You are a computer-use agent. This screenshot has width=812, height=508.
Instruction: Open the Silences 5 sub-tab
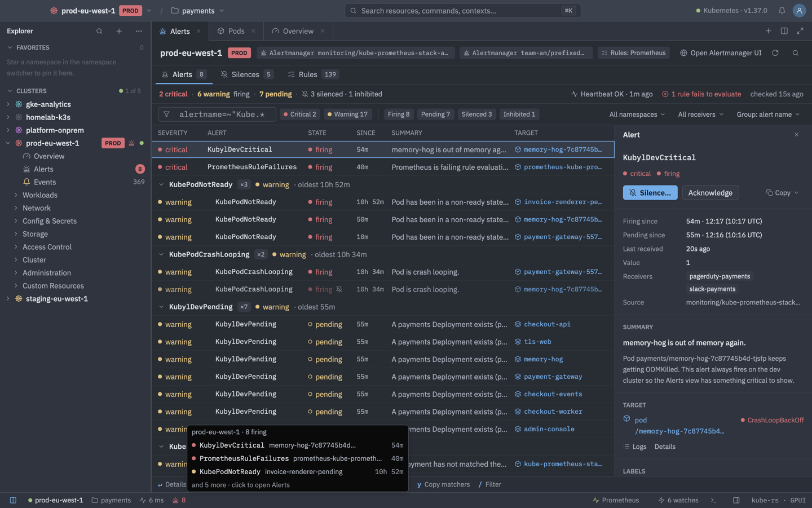tap(246, 74)
